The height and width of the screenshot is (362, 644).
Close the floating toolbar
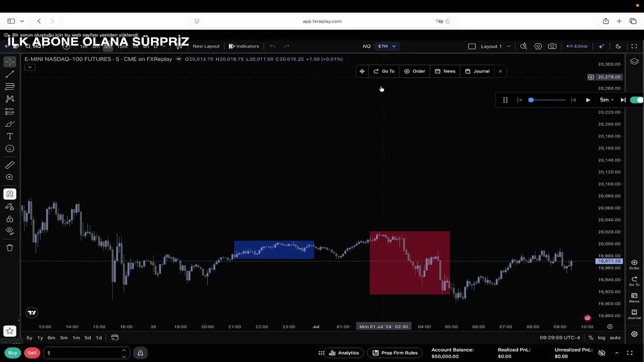500,71
